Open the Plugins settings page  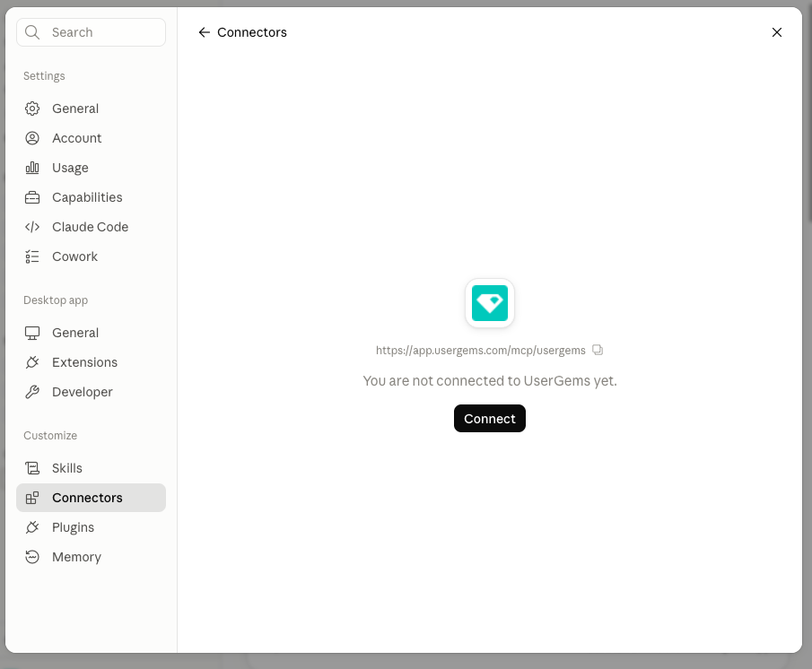tap(92, 527)
